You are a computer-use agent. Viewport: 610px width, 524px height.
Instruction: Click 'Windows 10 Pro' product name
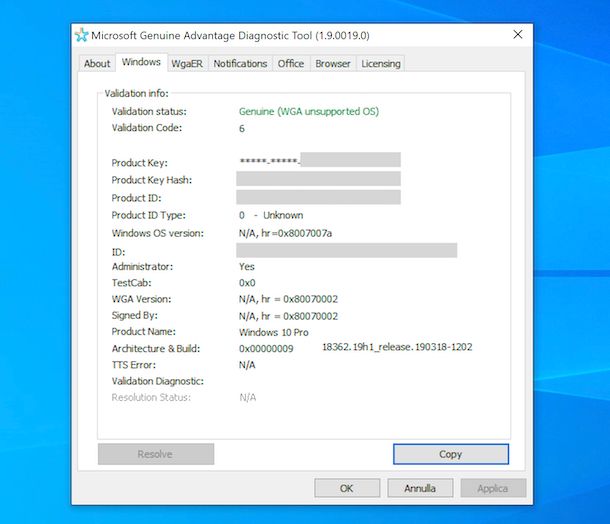point(273,332)
